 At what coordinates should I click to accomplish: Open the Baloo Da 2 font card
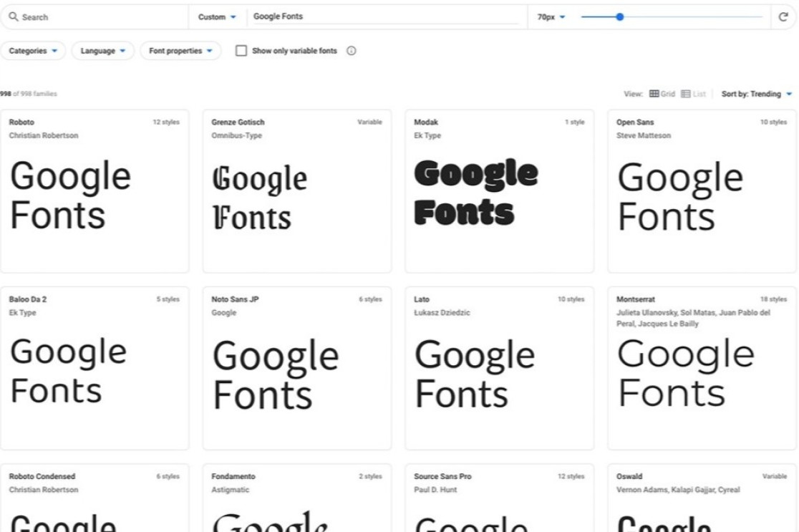(95, 368)
